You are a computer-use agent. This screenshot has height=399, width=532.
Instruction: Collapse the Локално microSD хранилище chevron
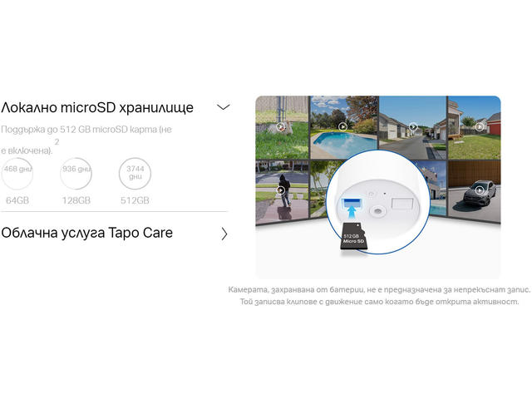223,107
